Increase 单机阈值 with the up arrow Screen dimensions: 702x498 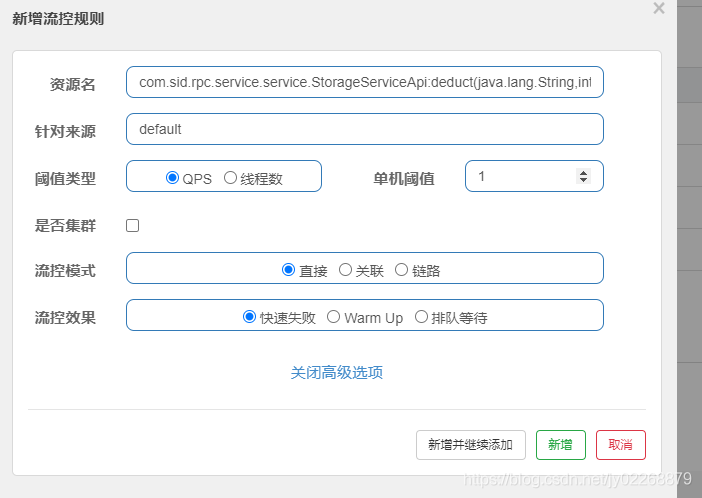[583, 172]
